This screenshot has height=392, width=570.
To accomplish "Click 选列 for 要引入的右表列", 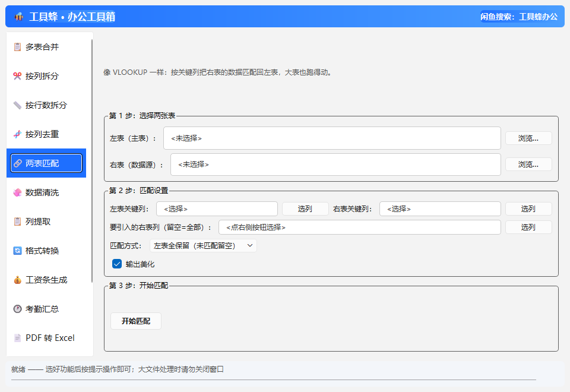I will point(528,227).
